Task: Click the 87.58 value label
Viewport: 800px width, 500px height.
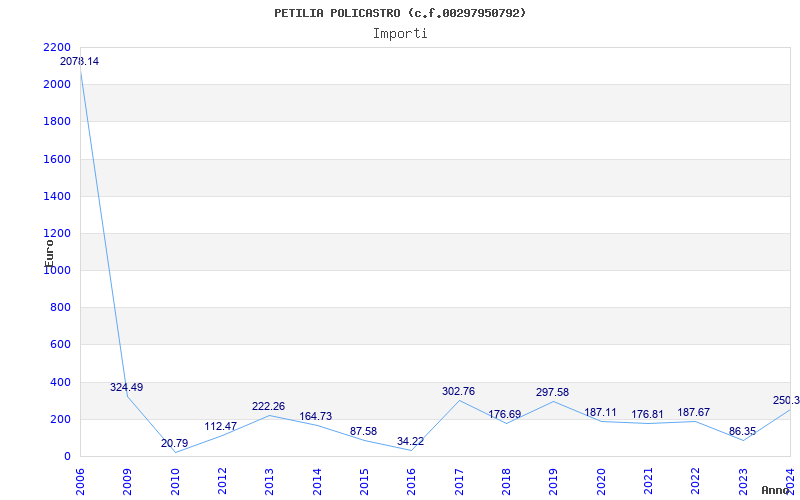Action: (x=363, y=432)
